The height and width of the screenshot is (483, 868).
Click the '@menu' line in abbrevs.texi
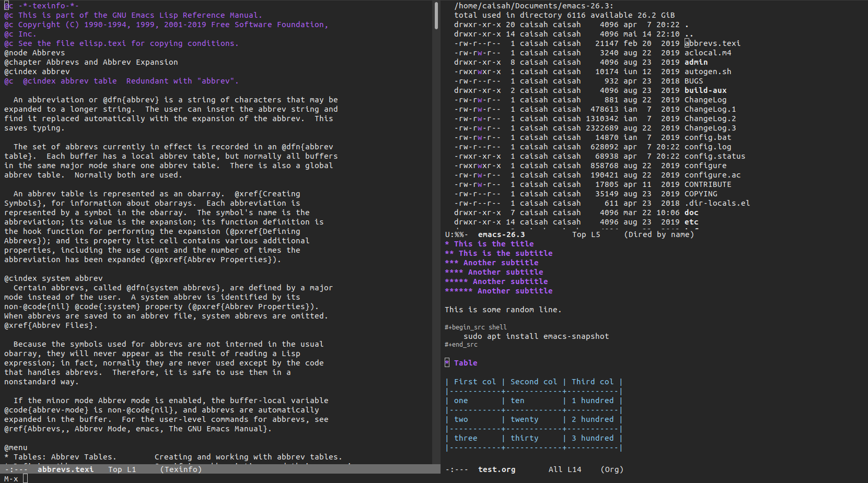(x=16, y=447)
